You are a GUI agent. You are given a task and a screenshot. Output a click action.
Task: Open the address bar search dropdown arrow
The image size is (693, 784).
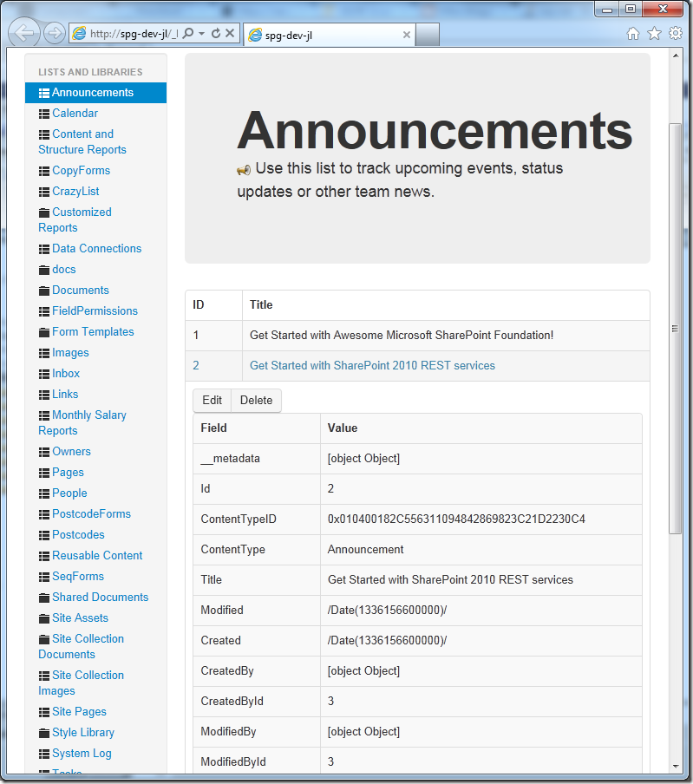(x=201, y=34)
